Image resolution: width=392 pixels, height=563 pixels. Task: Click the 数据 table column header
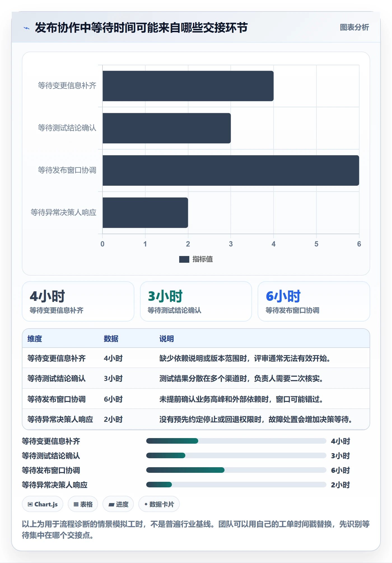click(111, 339)
